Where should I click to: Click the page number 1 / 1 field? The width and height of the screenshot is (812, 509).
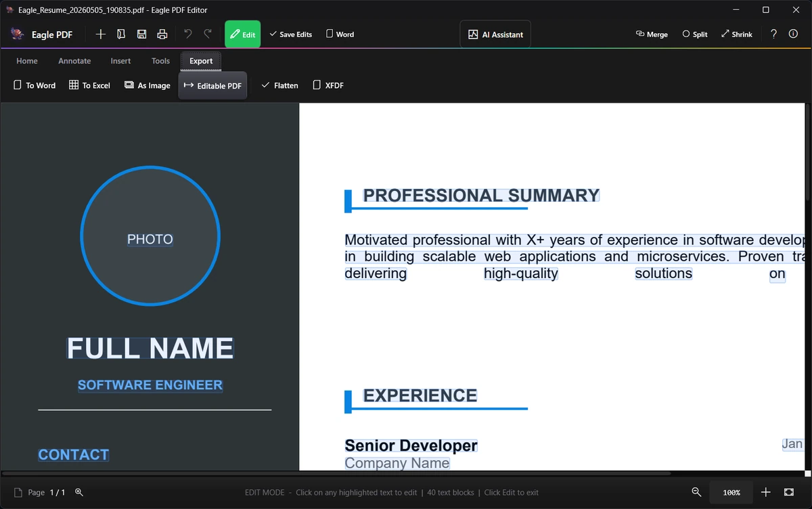tap(58, 492)
